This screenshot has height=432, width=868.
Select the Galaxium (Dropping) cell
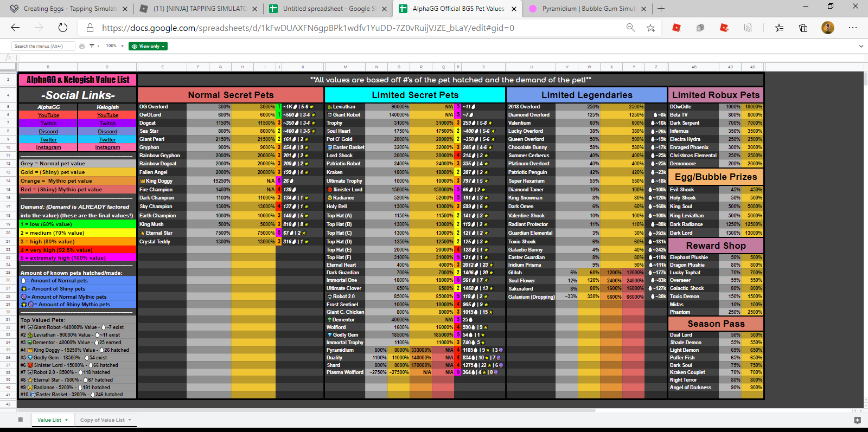click(x=531, y=296)
